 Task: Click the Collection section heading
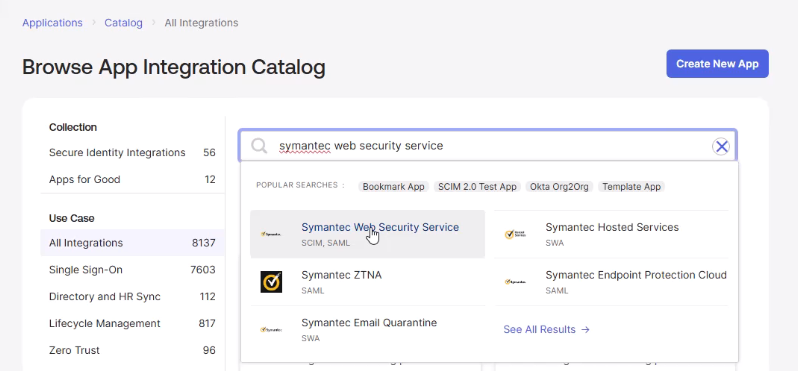point(73,127)
